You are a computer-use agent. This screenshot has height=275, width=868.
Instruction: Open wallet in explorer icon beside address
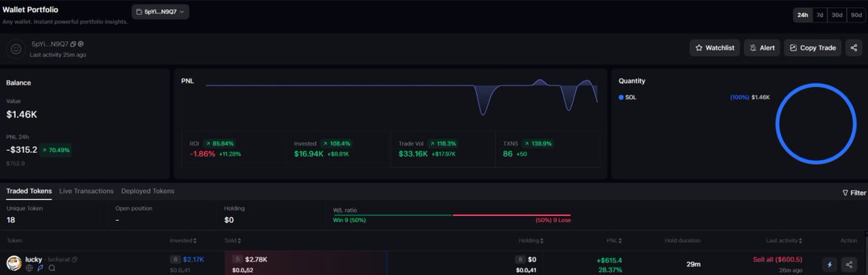81,44
